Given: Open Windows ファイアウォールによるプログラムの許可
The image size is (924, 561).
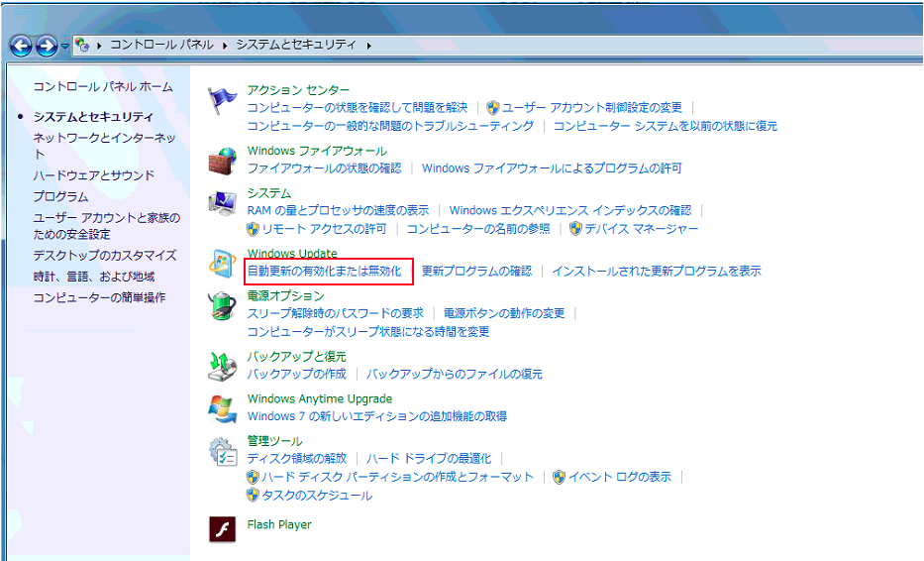Looking at the screenshot, I should [552, 168].
